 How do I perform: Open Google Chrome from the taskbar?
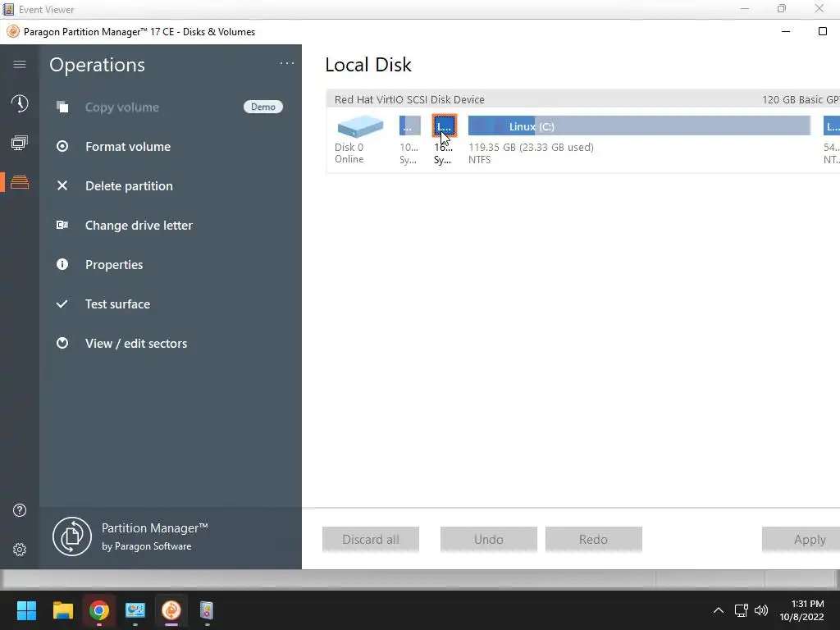pyautogui.click(x=98, y=610)
